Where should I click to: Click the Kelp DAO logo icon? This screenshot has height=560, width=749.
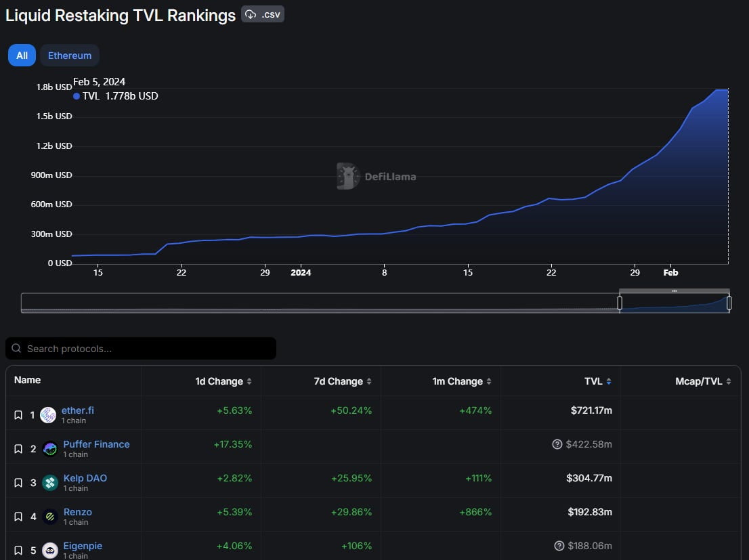[49, 483]
